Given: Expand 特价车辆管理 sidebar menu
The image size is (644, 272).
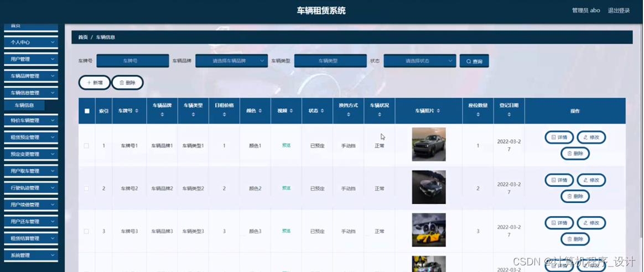Looking at the screenshot, I should pos(31,121).
